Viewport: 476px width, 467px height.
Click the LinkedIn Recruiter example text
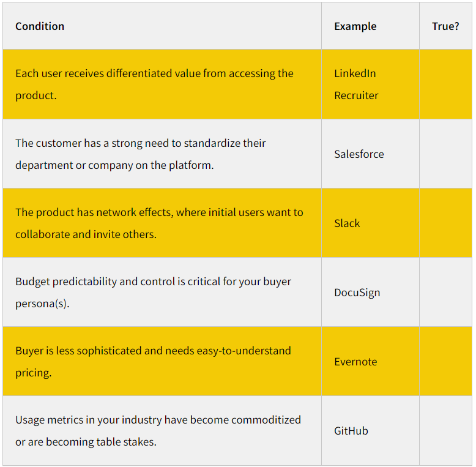(356, 84)
